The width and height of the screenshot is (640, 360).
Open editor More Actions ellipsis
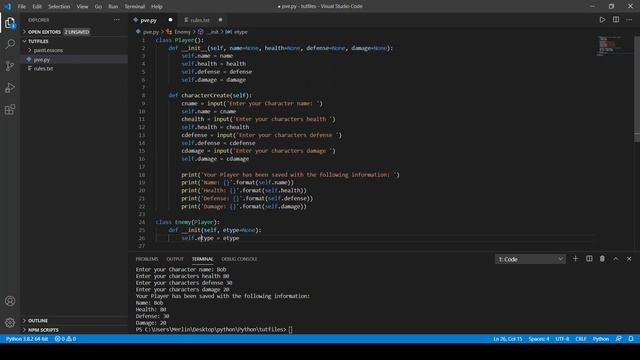[x=629, y=20]
